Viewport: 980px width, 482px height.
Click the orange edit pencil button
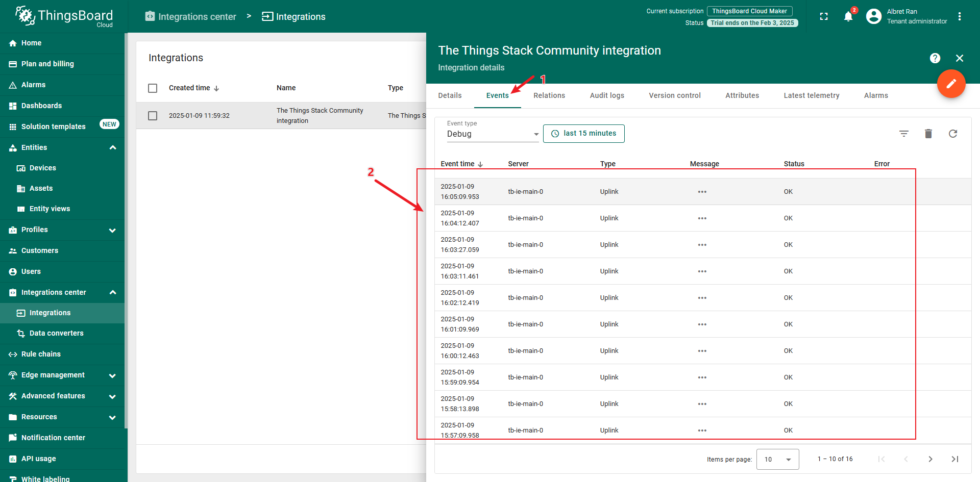pyautogui.click(x=951, y=84)
